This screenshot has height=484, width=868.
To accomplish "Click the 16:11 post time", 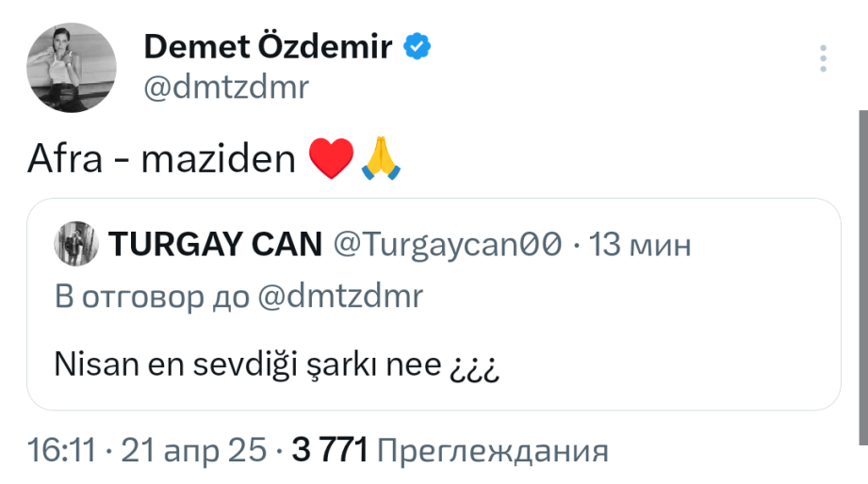I will coord(61,450).
